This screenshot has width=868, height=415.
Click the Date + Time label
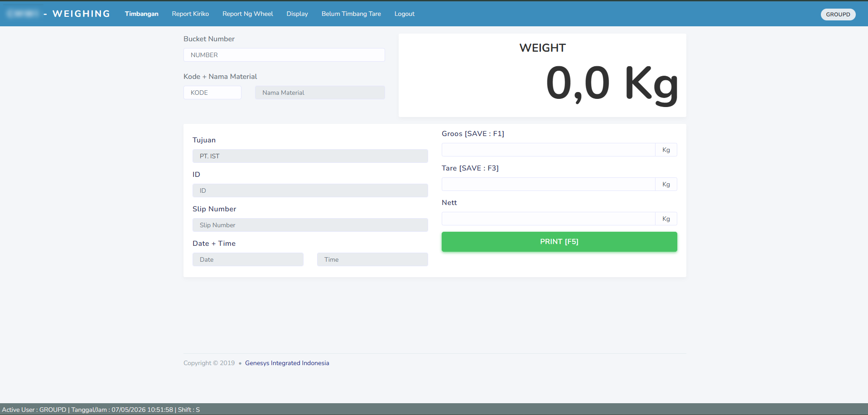[x=214, y=244]
